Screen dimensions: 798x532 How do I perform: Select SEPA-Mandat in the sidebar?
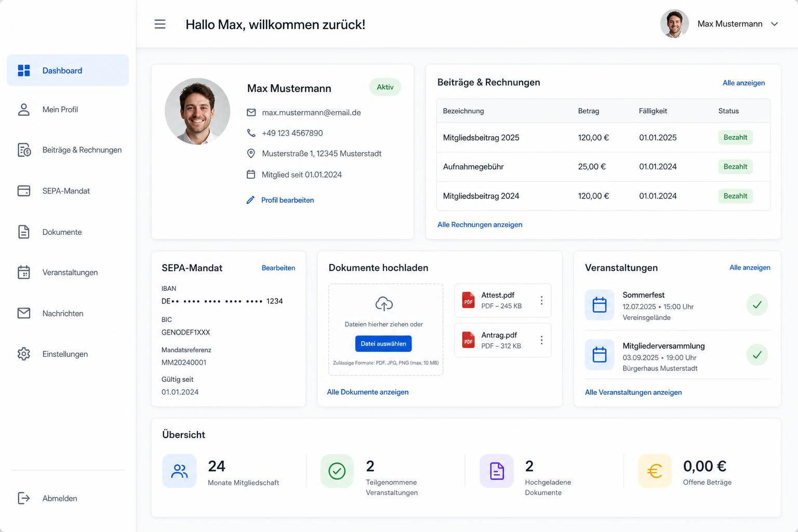pyautogui.click(x=68, y=191)
